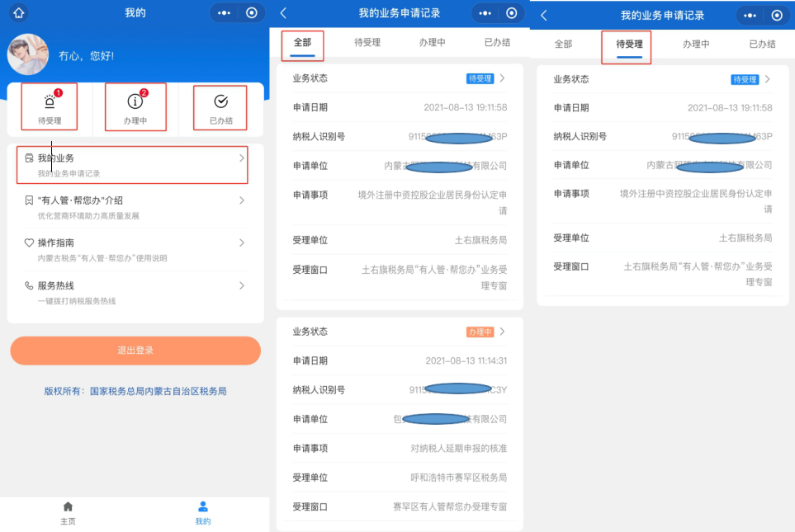795x532 pixels.
Task: Open "有人管·帮您办"介绍 entry
Action: click(135, 207)
